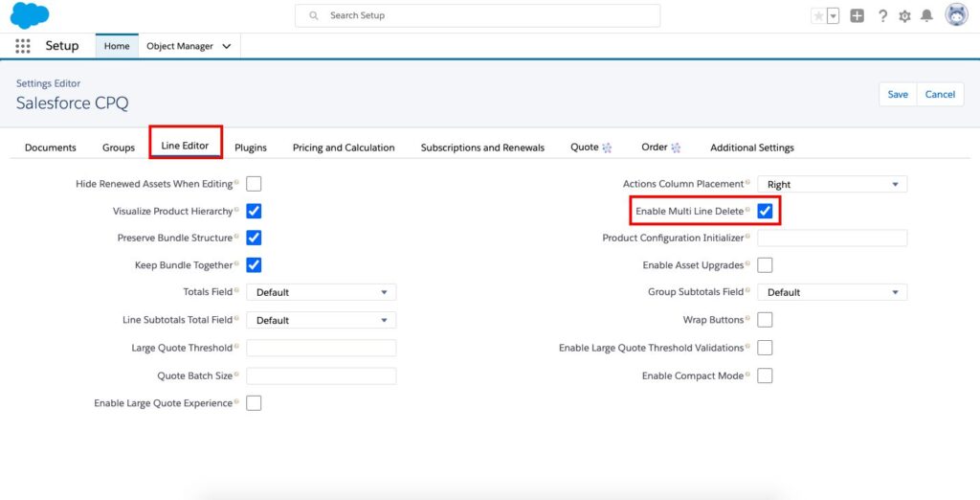Open the App Launcher grid icon
This screenshot has height=500, width=980.
[23, 46]
